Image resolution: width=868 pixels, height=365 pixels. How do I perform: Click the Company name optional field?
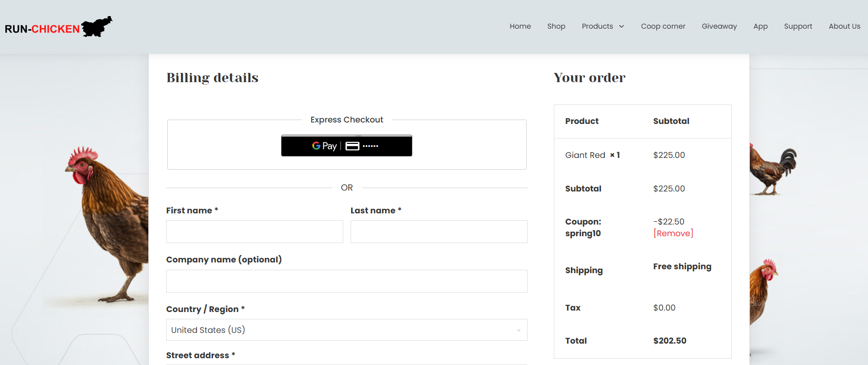coord(347,281)
